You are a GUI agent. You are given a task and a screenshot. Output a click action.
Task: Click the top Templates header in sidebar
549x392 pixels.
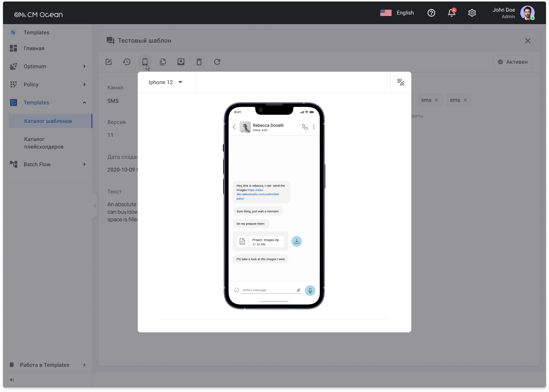click(36, 32)
